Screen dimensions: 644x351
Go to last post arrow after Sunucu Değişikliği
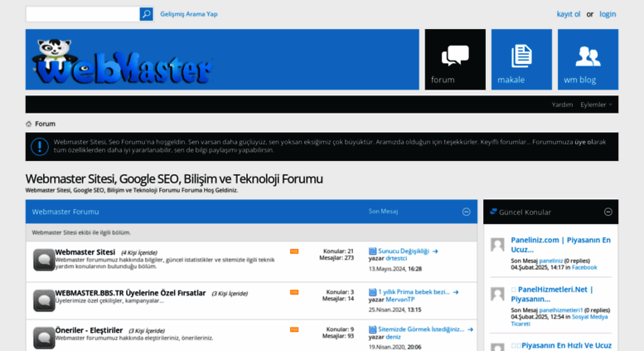(x=435, y=251)
